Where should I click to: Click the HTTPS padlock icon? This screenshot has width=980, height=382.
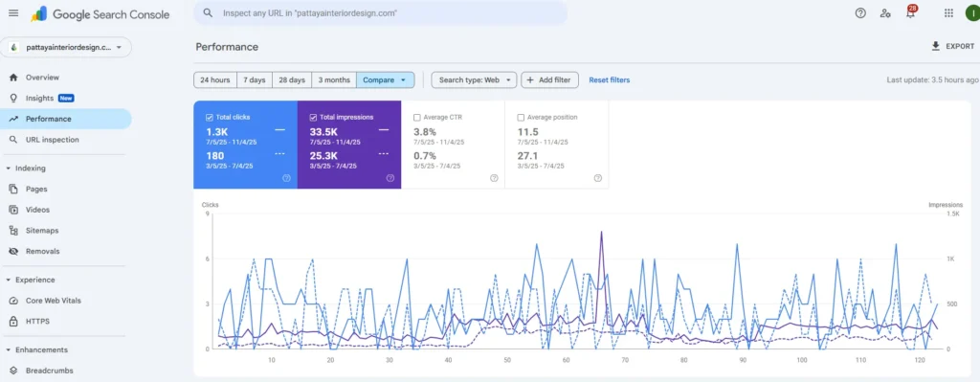point(13,322)
